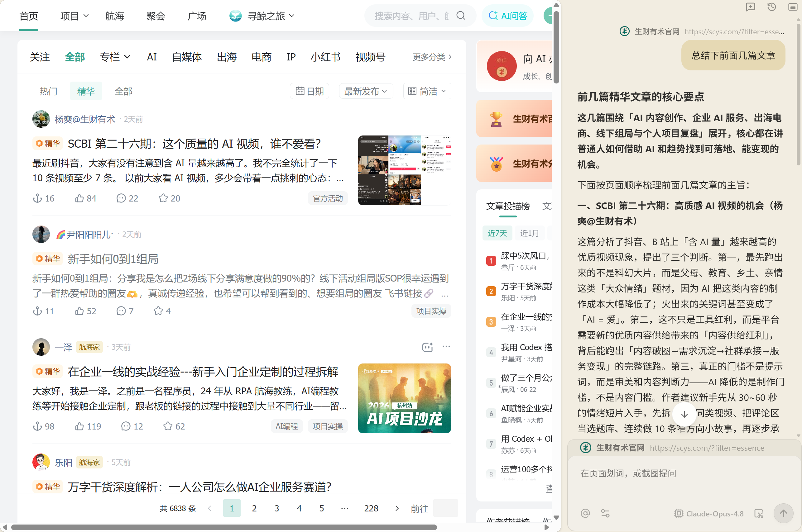This screenshot has width=802, height=532.
Task: Click AI summarize icon on 一泽's post
Action: pyautogui.click(x=427, y=347)
